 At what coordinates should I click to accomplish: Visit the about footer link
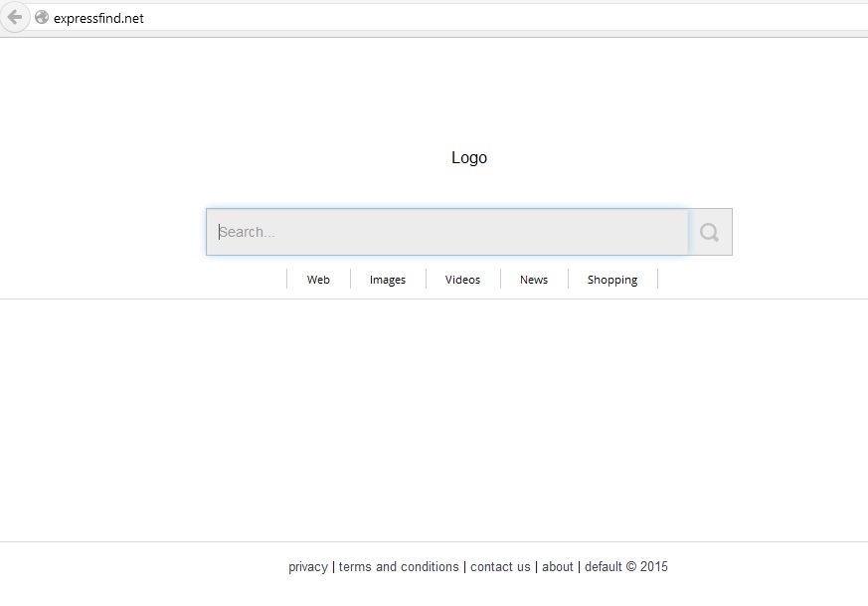tap(558, 566)
